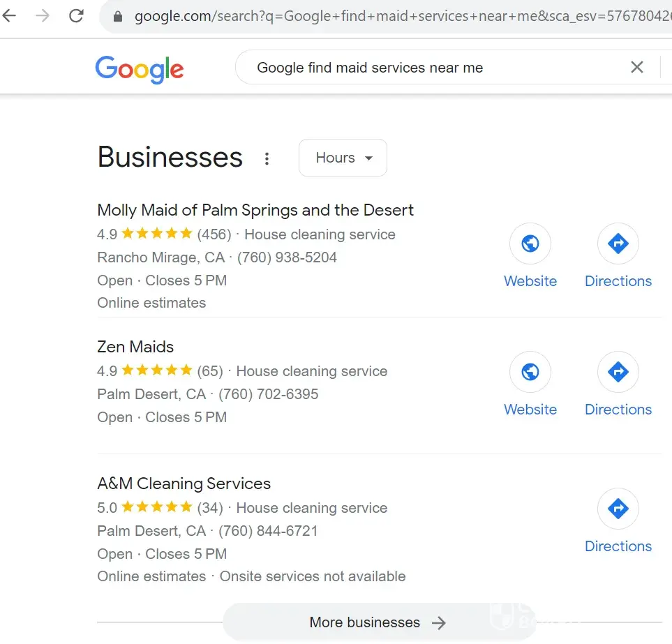Clear the search box with the X icon
672x644 pixels.
click(637, 68)
